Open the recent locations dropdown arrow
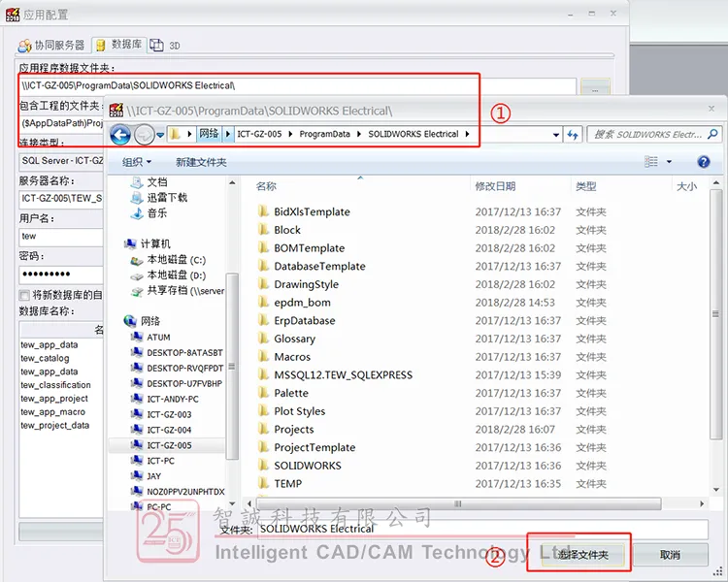 (160, 135)
